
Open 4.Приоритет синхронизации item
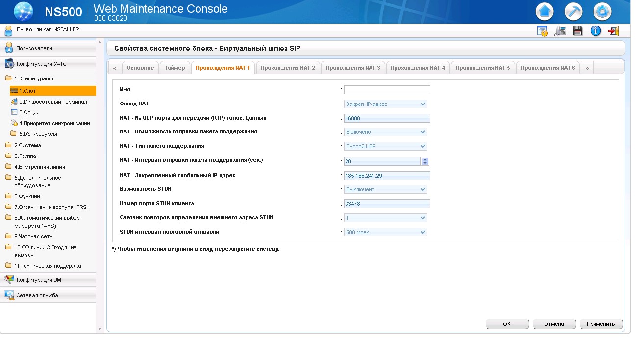tap(50, 123)
